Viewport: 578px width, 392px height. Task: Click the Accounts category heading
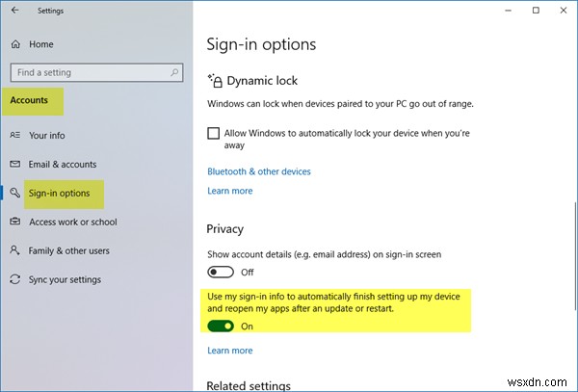(x=29, y=100)
